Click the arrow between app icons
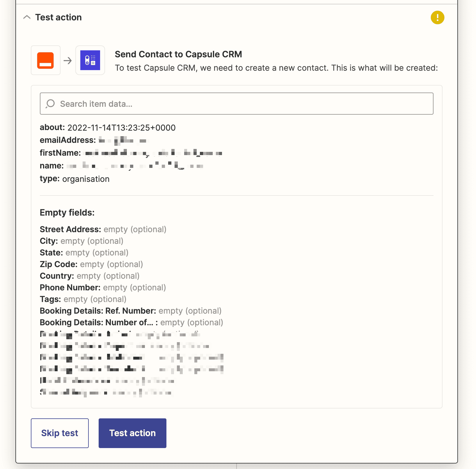 (x=68, y=61)
